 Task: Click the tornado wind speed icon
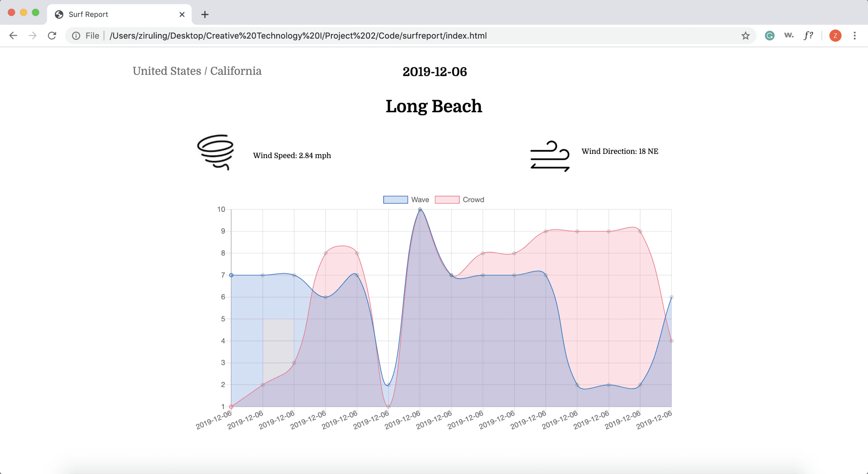click(x=216, y=152)
